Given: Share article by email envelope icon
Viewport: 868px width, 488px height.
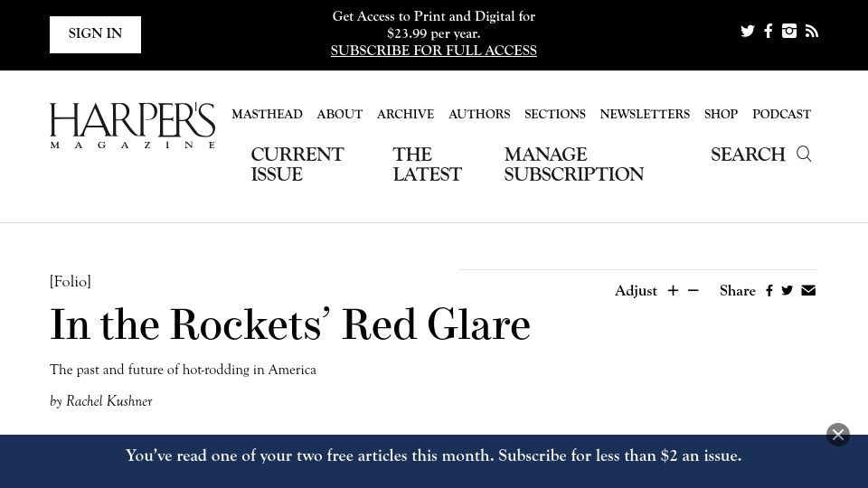Looking at the screenshot, I should pos(808,290).
